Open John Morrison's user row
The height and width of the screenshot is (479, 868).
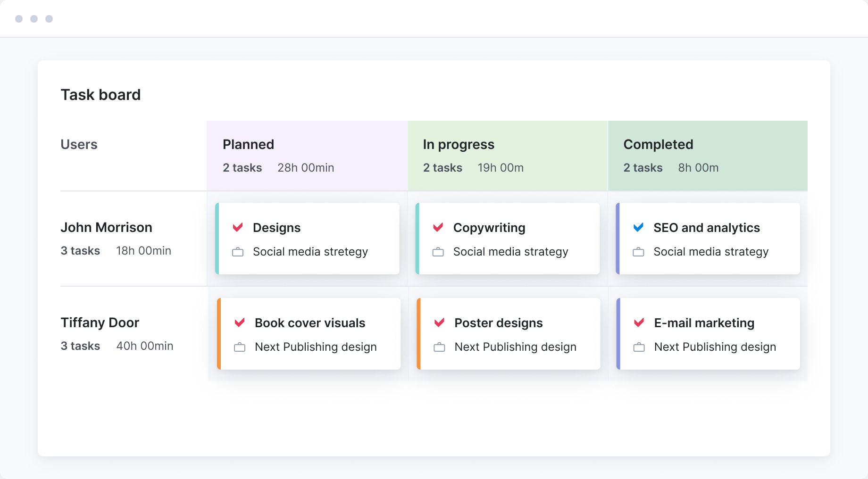click(x=106, y=227)
